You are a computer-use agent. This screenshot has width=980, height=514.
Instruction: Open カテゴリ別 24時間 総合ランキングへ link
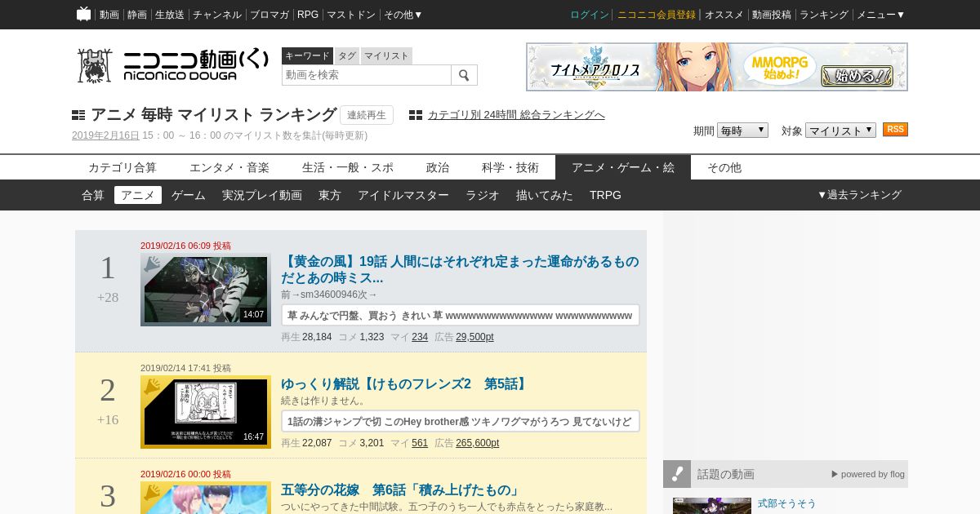tap(516, 115)
